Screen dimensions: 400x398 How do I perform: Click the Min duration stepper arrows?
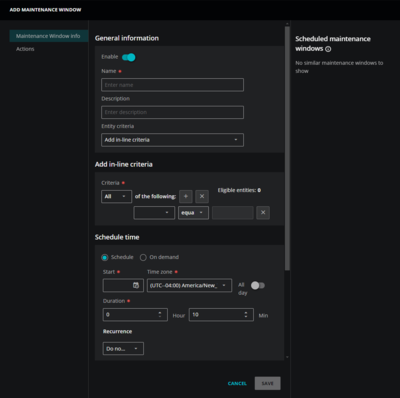(246, 315)
